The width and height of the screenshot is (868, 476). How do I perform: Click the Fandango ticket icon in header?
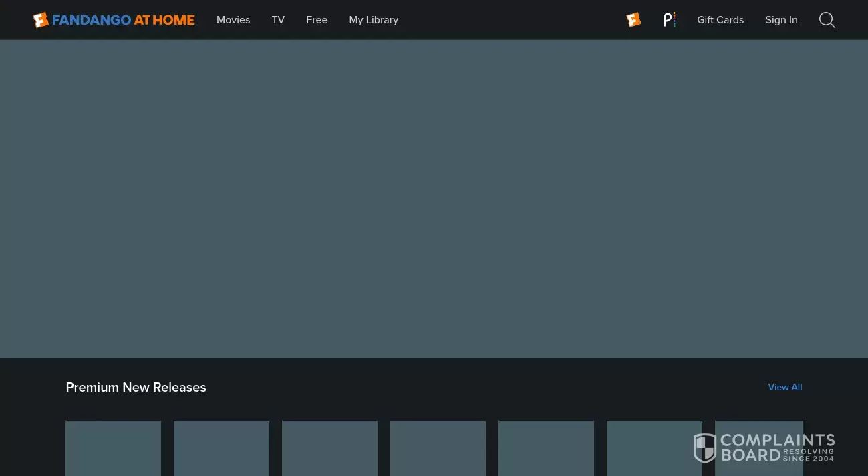pyautogui.click(x=633, y=19)
